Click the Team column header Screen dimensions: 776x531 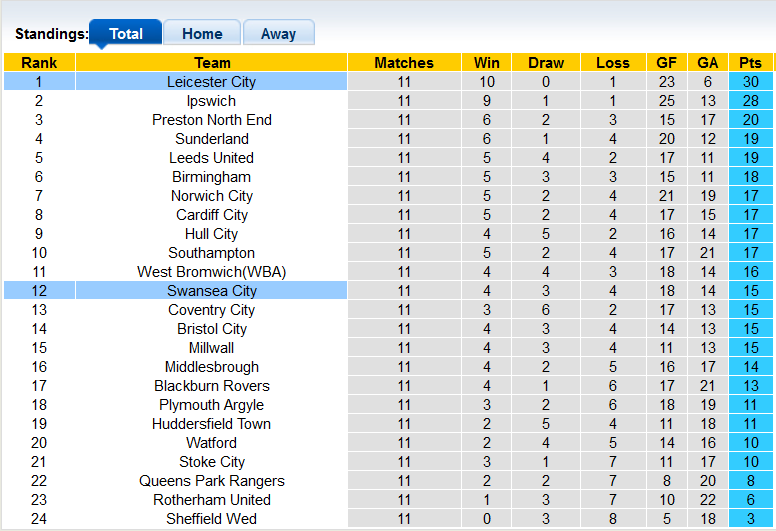coord(211,63)
